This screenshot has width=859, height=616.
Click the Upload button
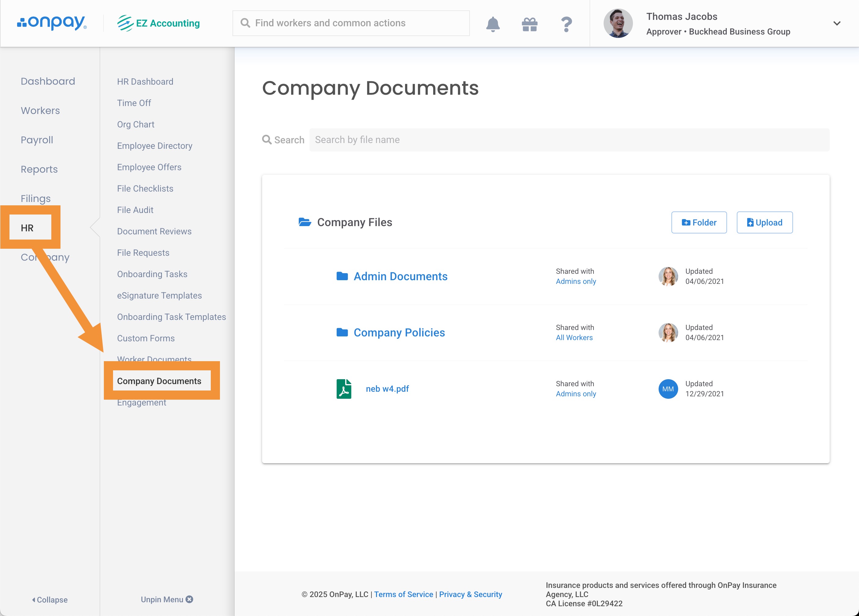pyautogui.click(x=764, y=222)
